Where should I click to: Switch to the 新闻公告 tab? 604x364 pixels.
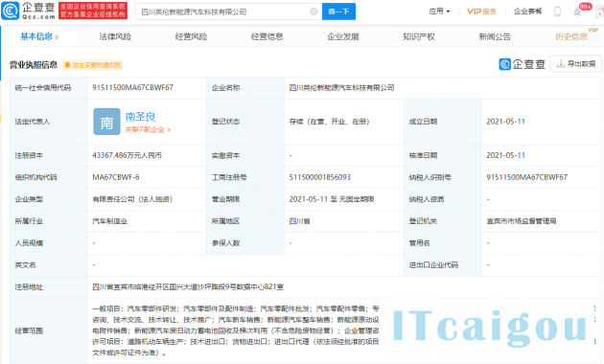tap(495, 36)
